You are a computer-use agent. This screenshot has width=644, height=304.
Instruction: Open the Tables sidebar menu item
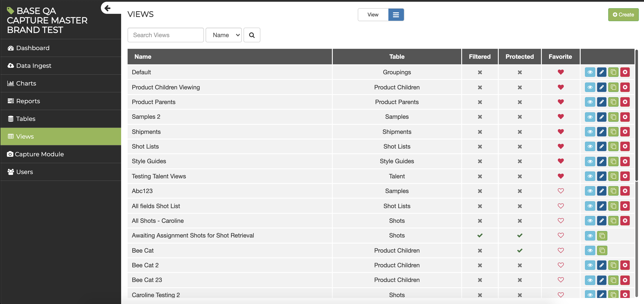(x=25, y=119)
